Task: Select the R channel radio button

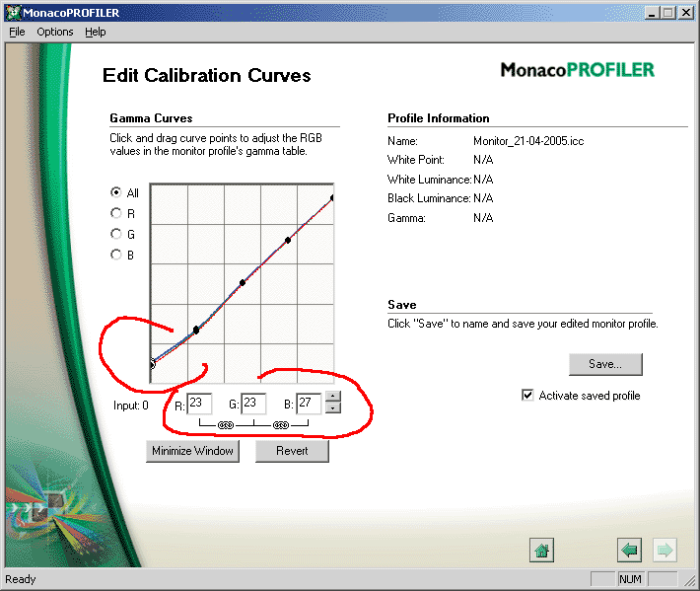Action: pyautogui.click(x=116, y=213)
